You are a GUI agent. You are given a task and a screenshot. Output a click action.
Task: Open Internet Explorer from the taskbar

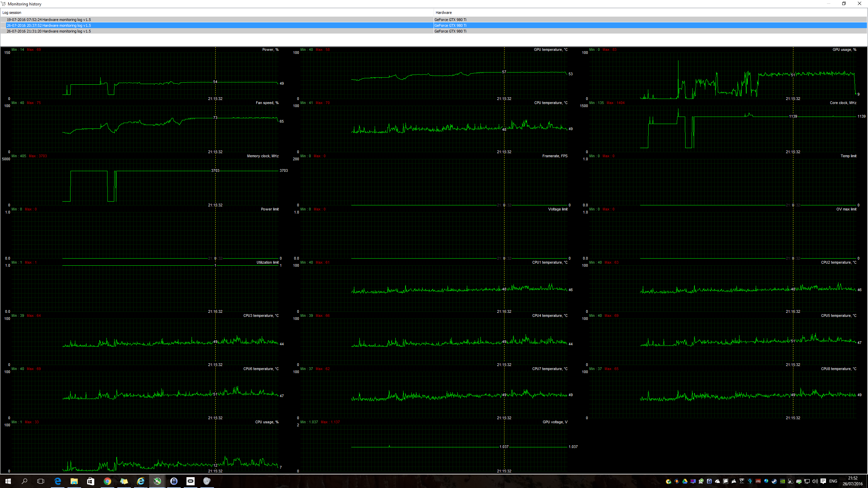140,481
